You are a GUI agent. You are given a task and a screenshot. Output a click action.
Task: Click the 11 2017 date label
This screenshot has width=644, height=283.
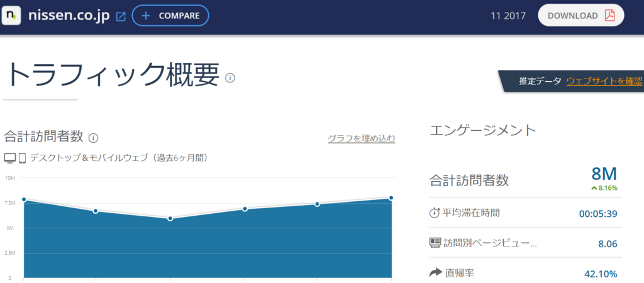pyautogui.click(x=508, y=16)
